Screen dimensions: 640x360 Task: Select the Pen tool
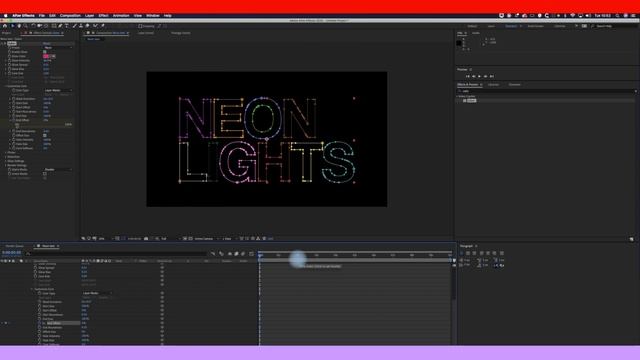(x=60, y=26)
